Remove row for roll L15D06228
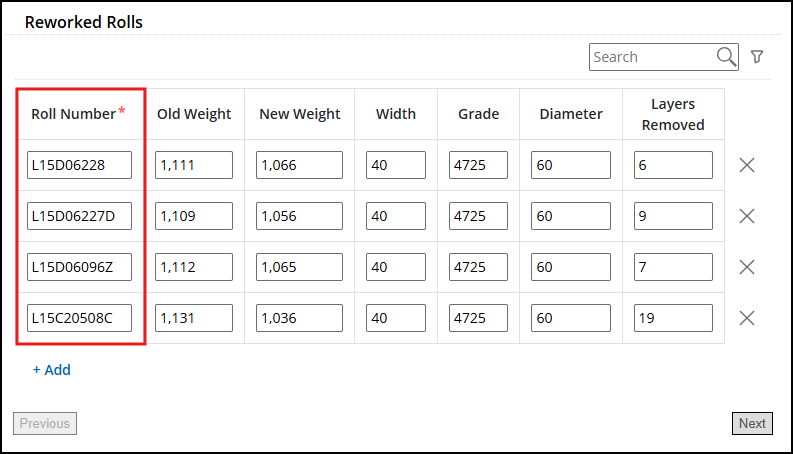793x454 pixels. [x=747, y=165]
